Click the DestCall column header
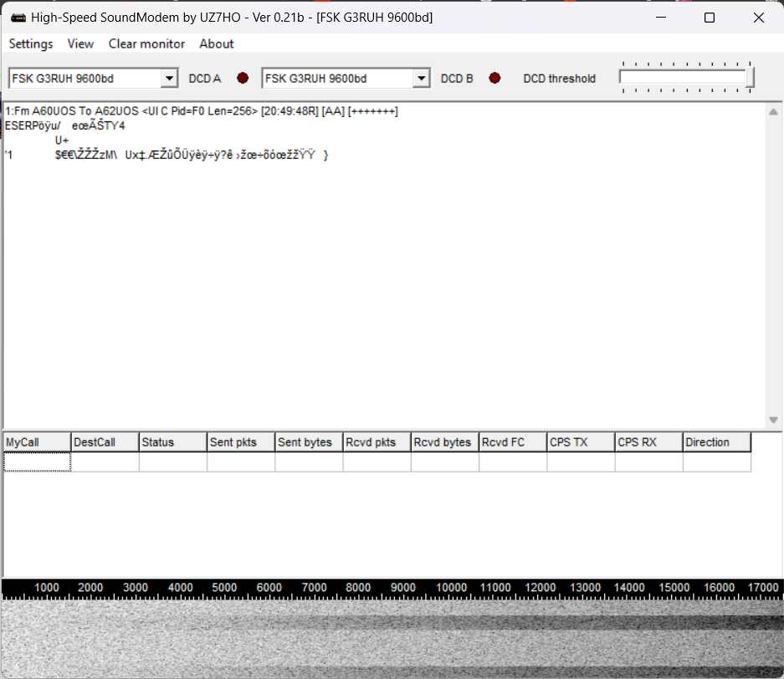 (x=105, y=442)
